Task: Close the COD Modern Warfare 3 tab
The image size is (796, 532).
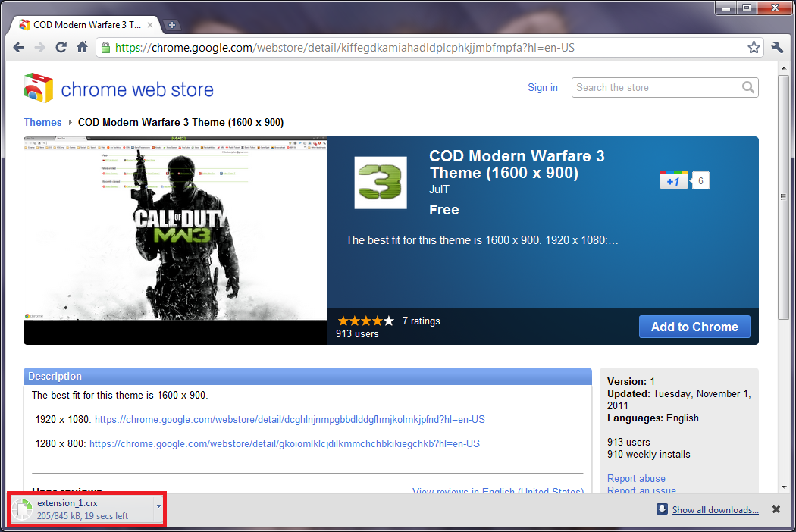Action: [150, 25]
